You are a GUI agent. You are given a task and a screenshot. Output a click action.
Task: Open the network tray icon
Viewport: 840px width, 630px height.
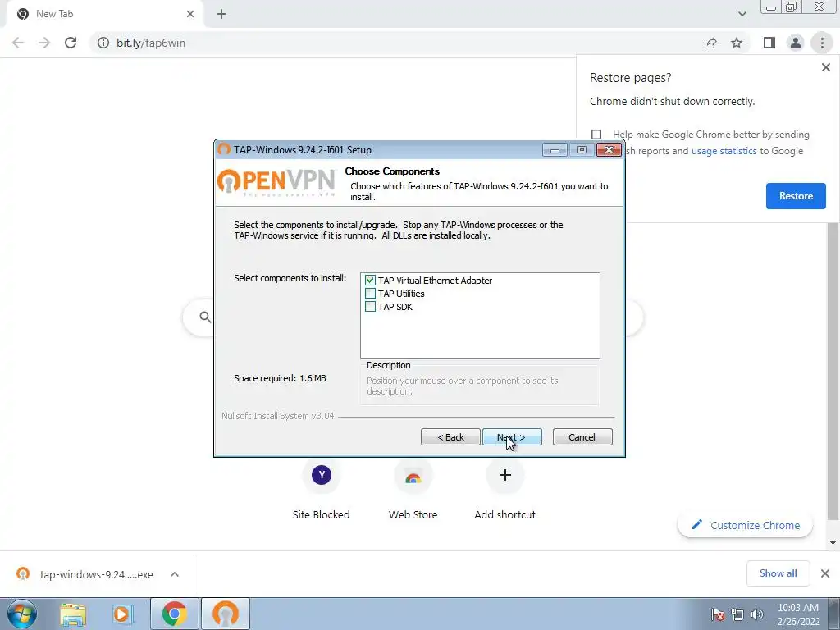coord(737,614)
